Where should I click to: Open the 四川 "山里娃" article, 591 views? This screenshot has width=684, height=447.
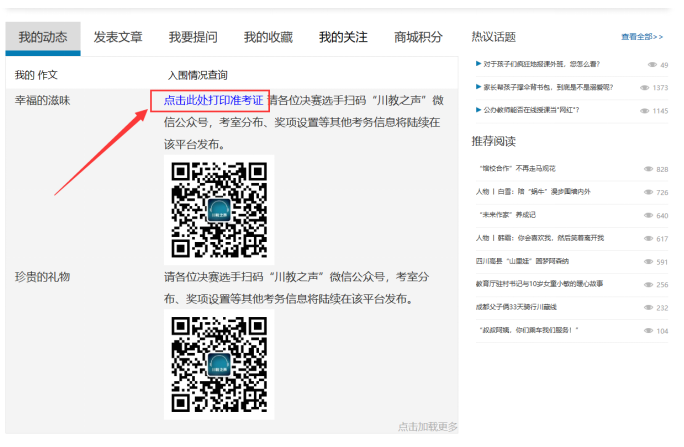click(522, 261)
